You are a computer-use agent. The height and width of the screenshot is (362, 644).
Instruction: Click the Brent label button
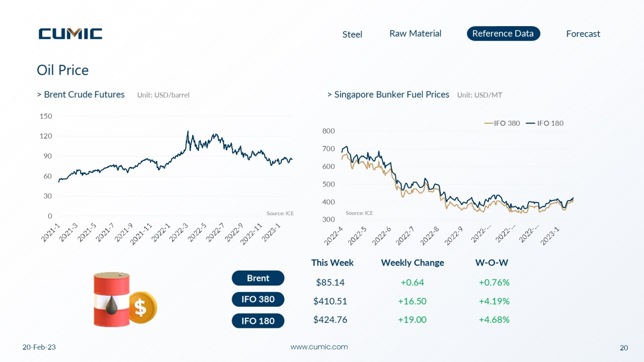pos(258,278)
